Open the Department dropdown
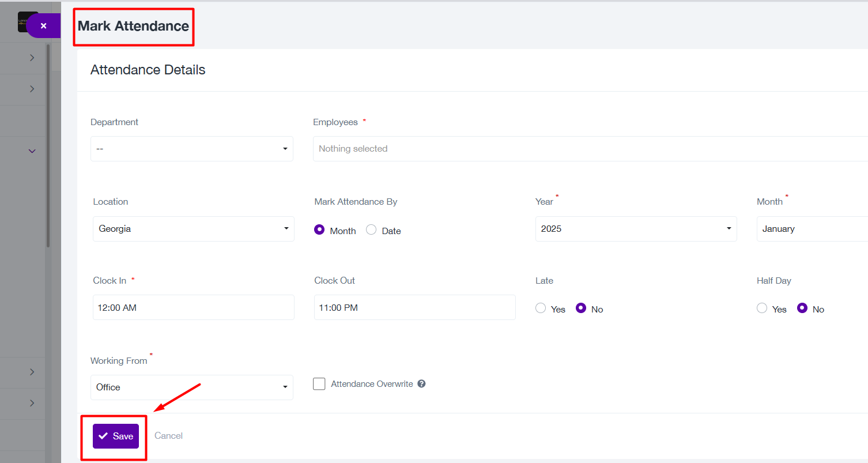This screenshot has width=868, height=463. tap(192, 149)
